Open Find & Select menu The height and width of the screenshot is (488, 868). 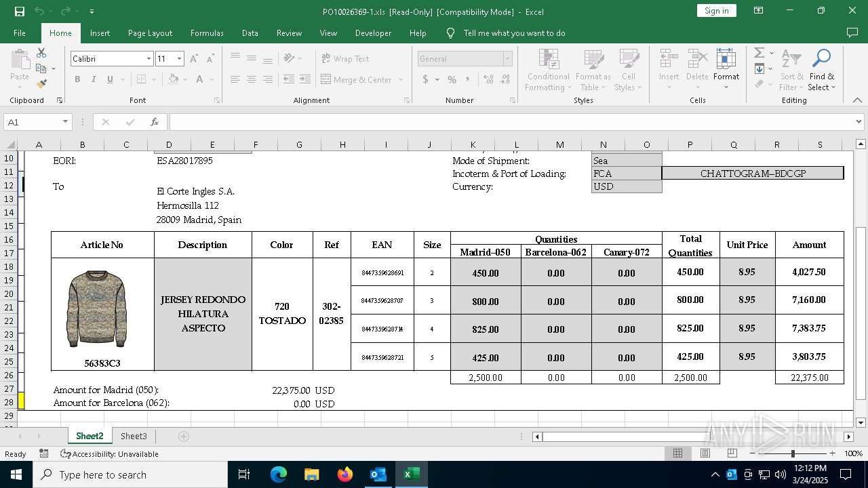tap(822, 70)
